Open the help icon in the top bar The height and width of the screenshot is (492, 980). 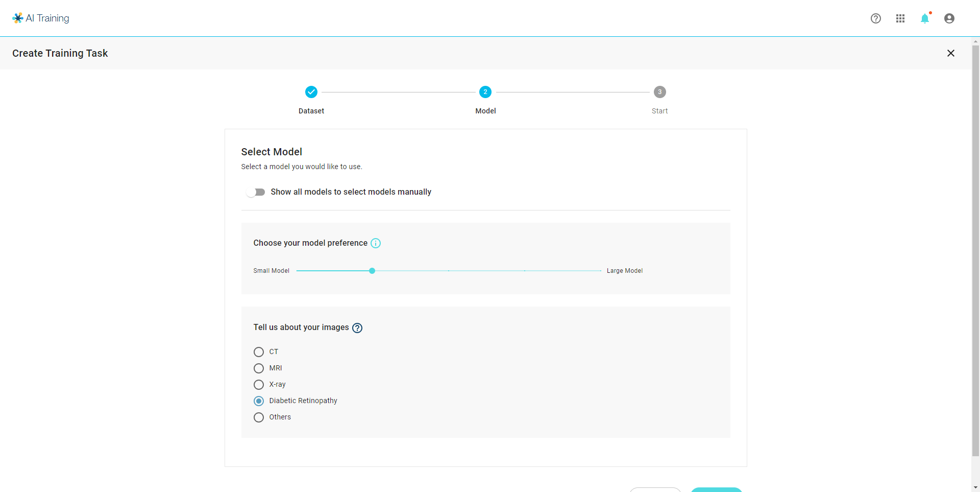(876, 18)
